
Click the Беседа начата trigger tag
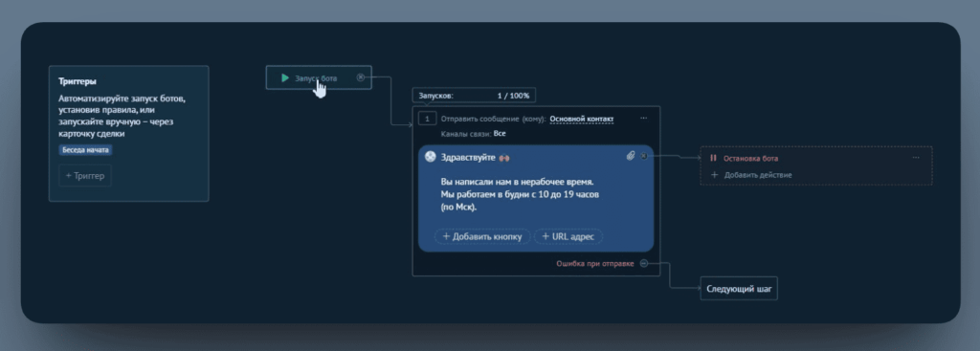(x=85, y=150)
